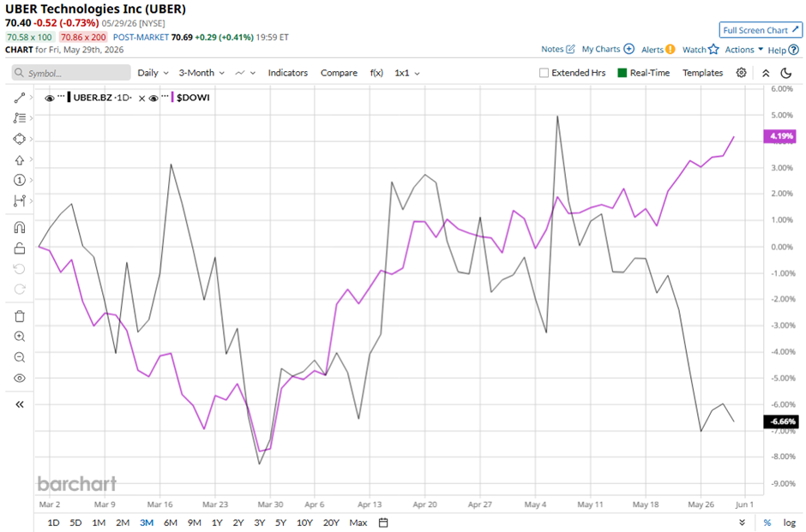
Task: Switch to dark mode moon icon
Action: pos(786,73)
